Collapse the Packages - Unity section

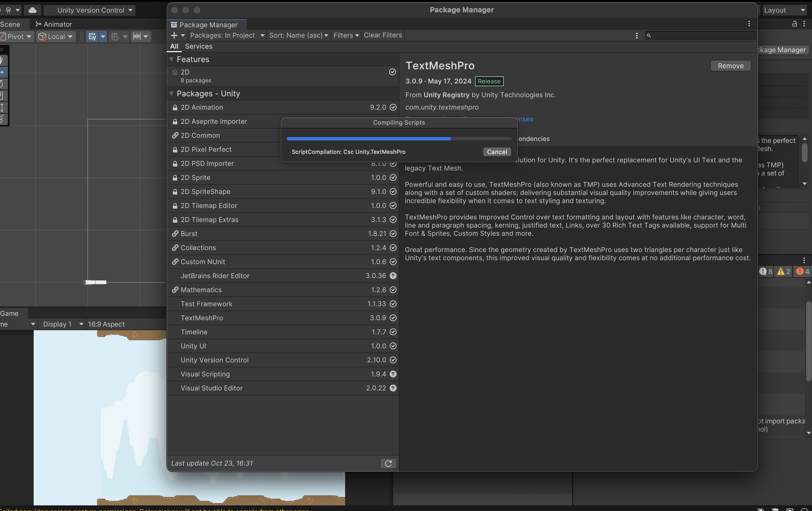[x=172, y=93]
